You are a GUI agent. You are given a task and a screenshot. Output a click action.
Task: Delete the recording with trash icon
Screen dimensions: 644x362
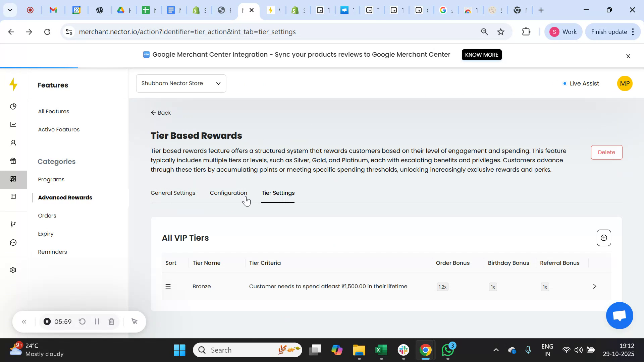111,321
